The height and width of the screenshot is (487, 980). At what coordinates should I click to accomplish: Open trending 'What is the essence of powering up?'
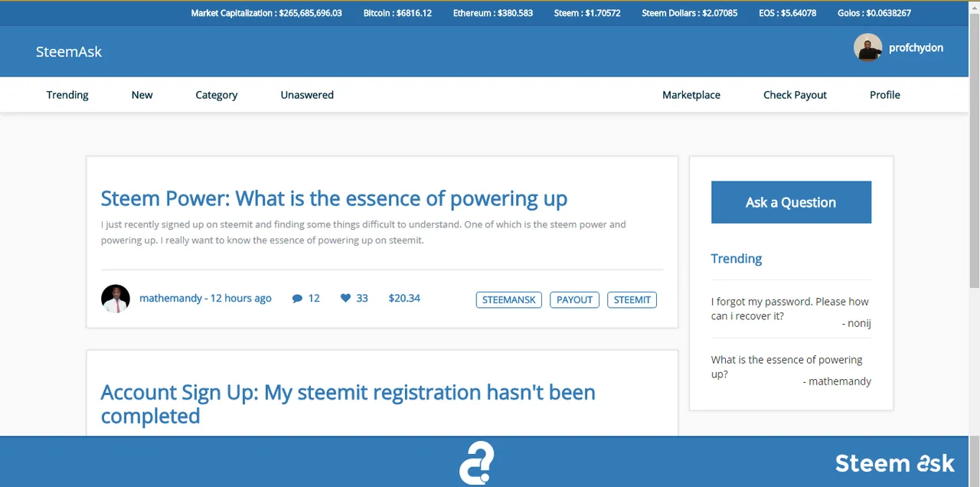click(x=786, y=367)
